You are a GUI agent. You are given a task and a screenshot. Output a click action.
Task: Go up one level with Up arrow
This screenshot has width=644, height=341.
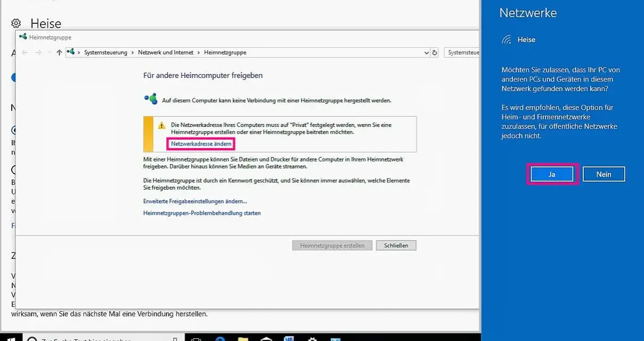[x=59, y=53]
